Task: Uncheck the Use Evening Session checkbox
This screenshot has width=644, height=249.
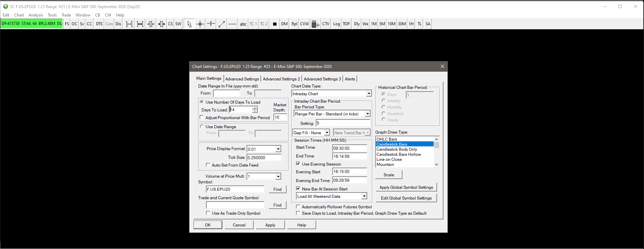Action: [298, 164]
